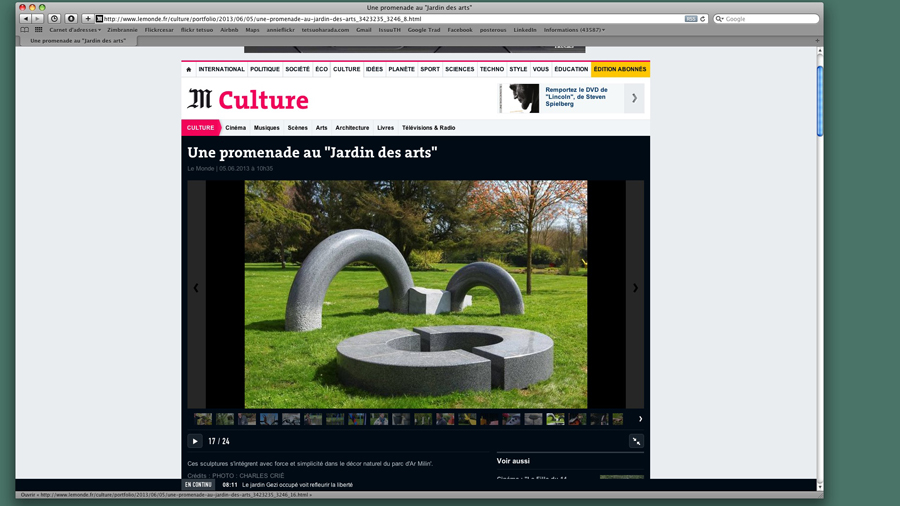
Task: Click the magnifier icon in Google search field
Action: point(719,19)
